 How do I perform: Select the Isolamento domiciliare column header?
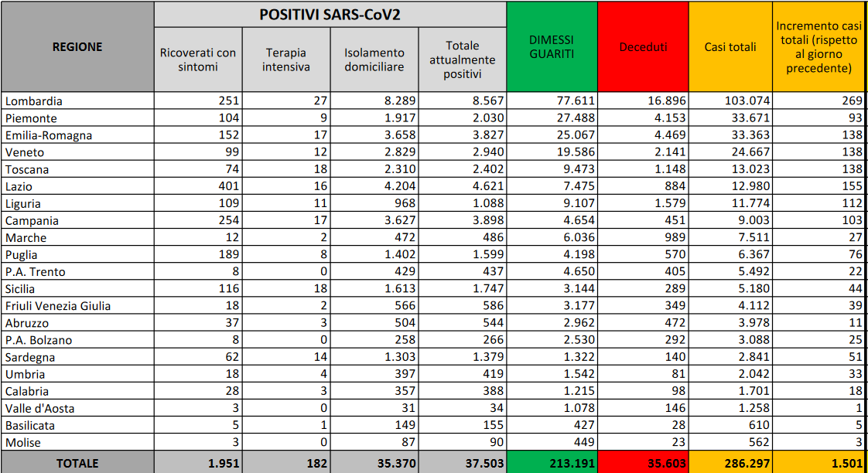(374, 60)
